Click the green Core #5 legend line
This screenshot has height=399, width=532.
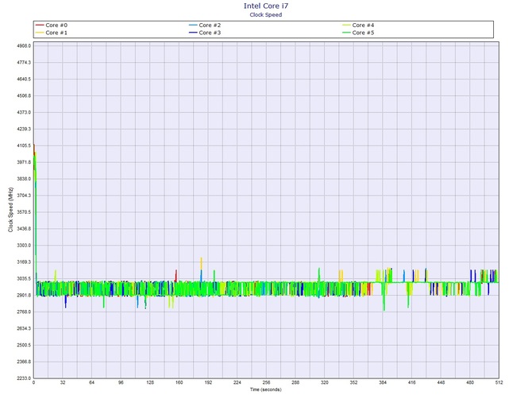(x=346, y=33)
